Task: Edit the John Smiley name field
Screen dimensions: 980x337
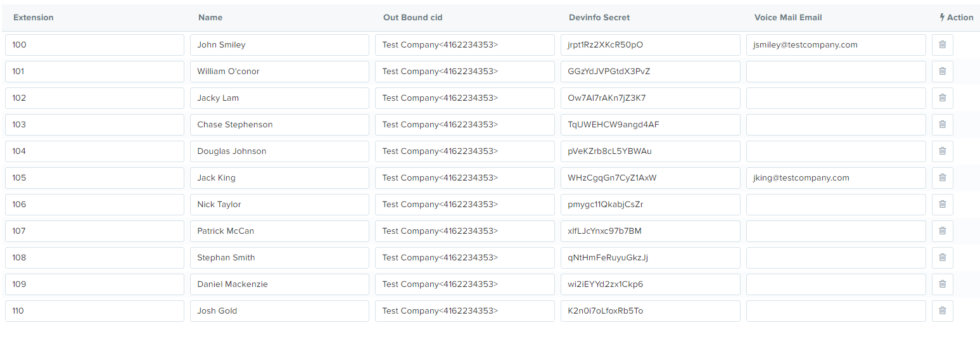Action: tap(279, 45)
